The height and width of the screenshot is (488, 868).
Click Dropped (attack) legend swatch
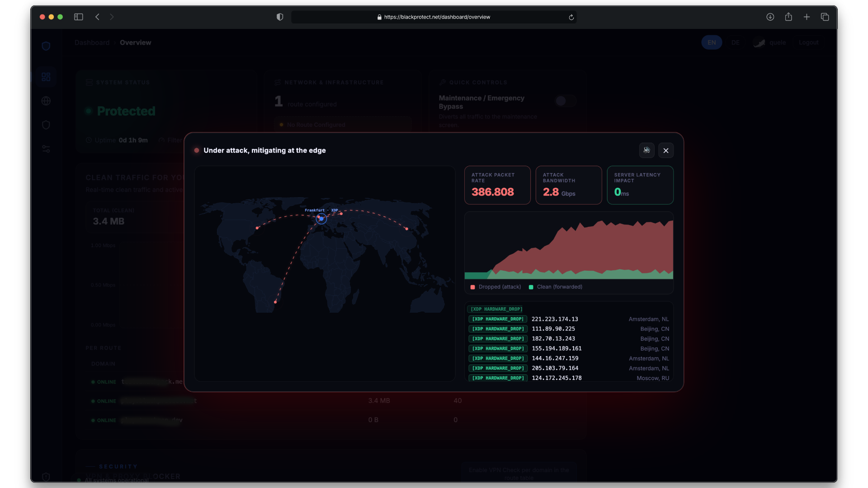click(x=472, y=287)
